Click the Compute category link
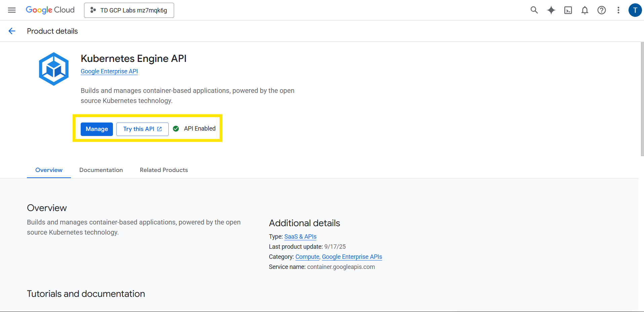This screenshot has height=312, width=644. click(307, 257)
